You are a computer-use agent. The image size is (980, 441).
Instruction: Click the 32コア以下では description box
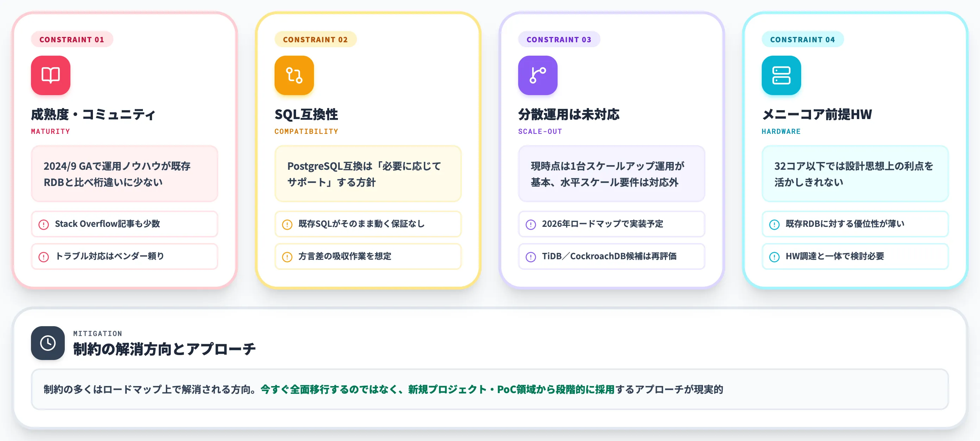point(855,174)
